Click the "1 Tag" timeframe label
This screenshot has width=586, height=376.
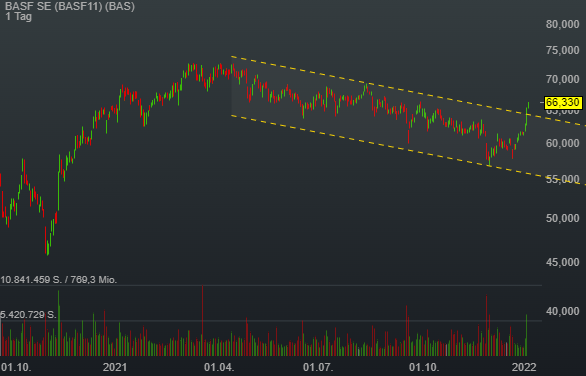19,17
